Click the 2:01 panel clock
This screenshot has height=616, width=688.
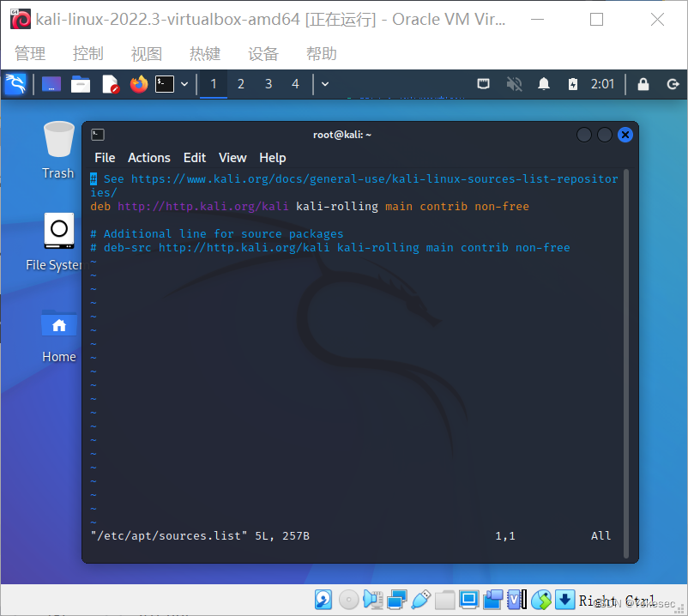pyautogui.click(x=602, y=84)
